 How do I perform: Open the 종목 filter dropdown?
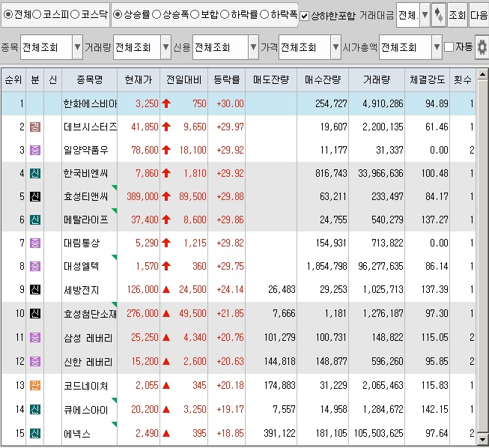(x=77, y=47)
